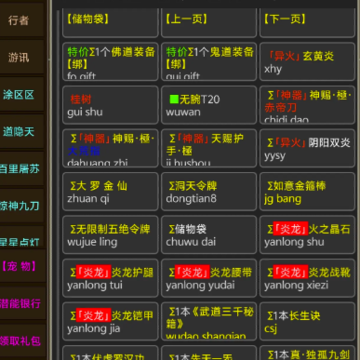Pick the 如意金箍棒 jg bang item
The width and height of the screenshot is (360, 360).
307,191
